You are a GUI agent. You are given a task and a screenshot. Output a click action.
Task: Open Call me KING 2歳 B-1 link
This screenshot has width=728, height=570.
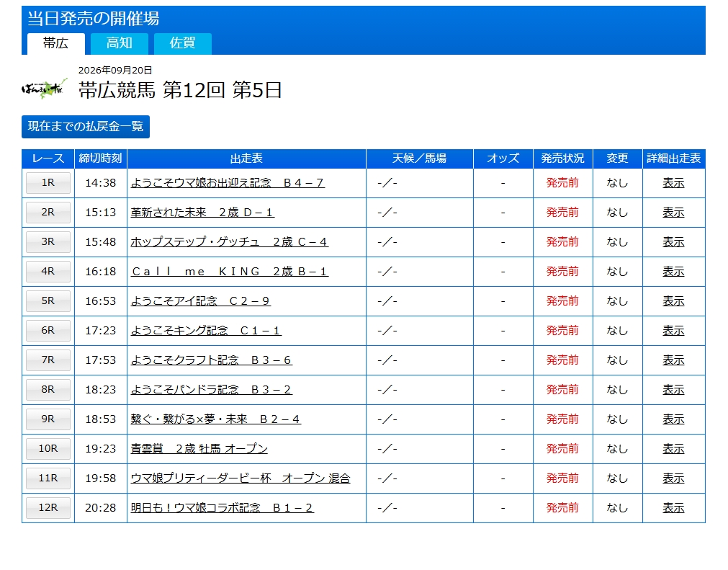(x=230, y=271)
